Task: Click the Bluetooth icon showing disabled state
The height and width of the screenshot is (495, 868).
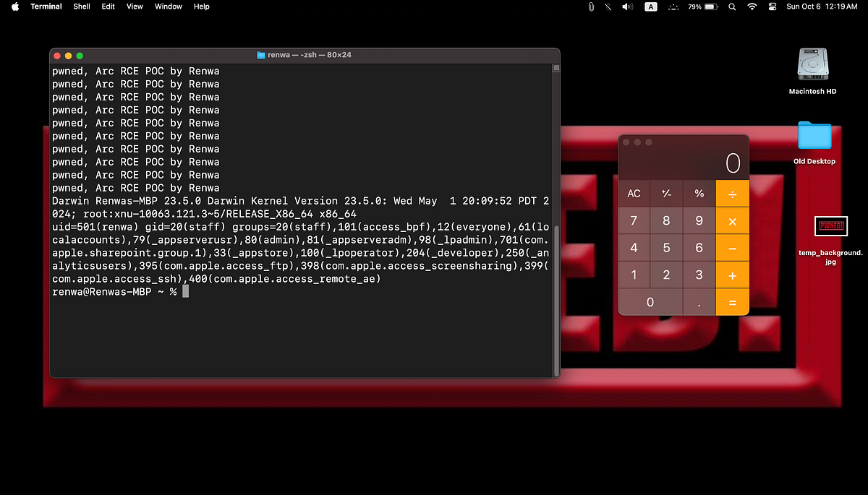Action: pos(608,7)
